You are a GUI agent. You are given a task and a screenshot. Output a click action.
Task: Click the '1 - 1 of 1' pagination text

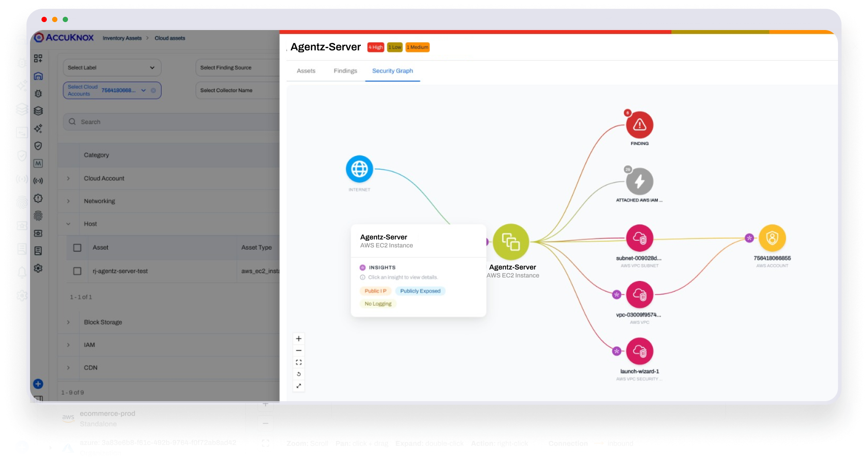[81, 297]
